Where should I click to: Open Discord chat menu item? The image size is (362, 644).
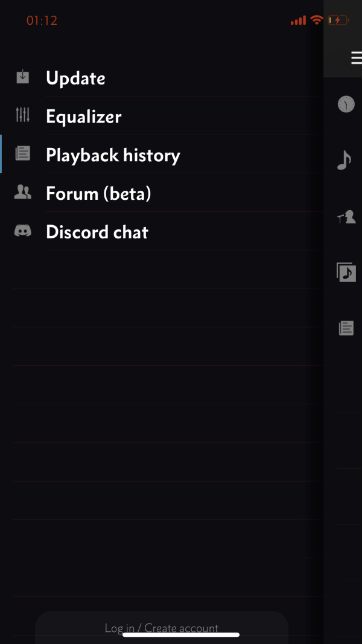pos(97,232)
